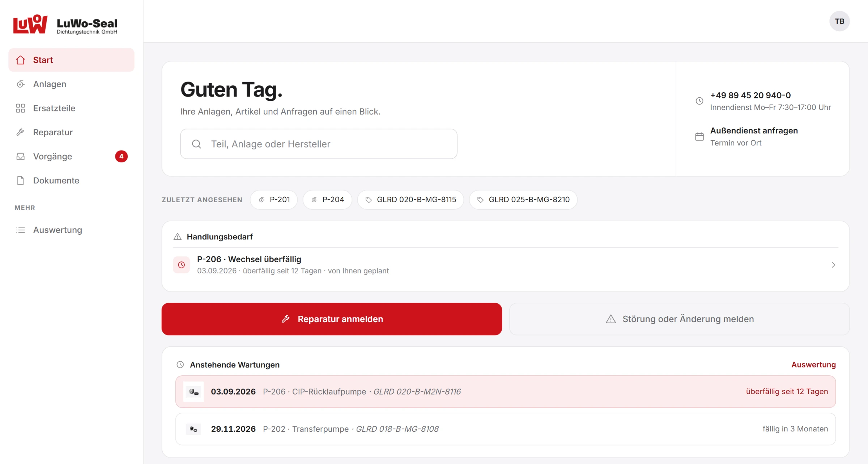Open the 03.09.2026 P-206 maintenance row
The height and width of the screenshot is (464, 868).
(x=506, y=392)
